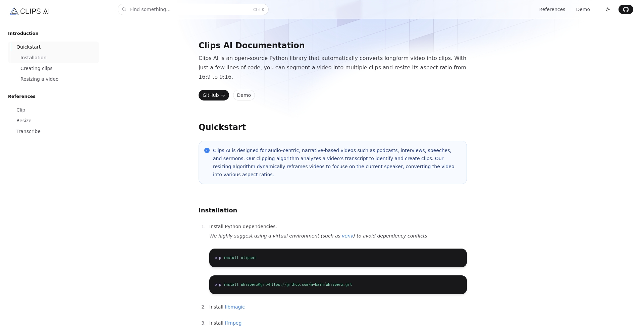The height and width of the screenshot is (335, 644).
Task: Follow the ffmpeg link
Action: 233,323
